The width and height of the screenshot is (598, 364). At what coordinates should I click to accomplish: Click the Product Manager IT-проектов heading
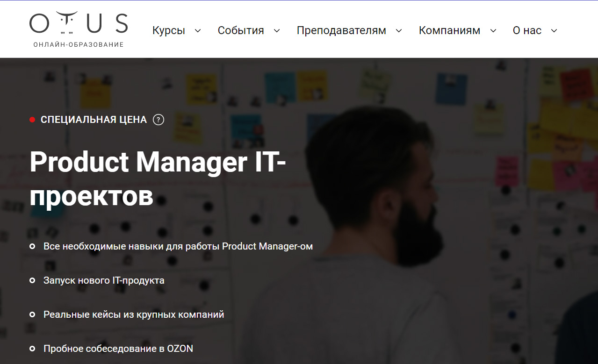click(158, 179)
